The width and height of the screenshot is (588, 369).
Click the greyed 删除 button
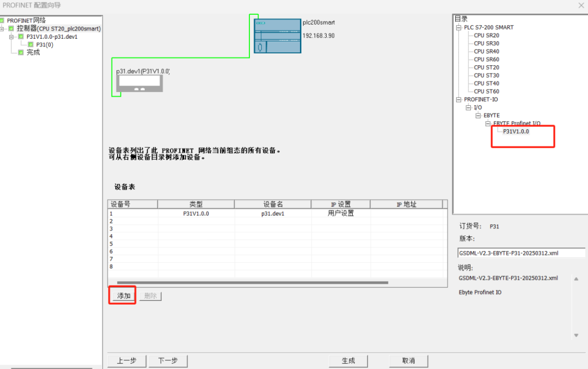pos(150,296)
